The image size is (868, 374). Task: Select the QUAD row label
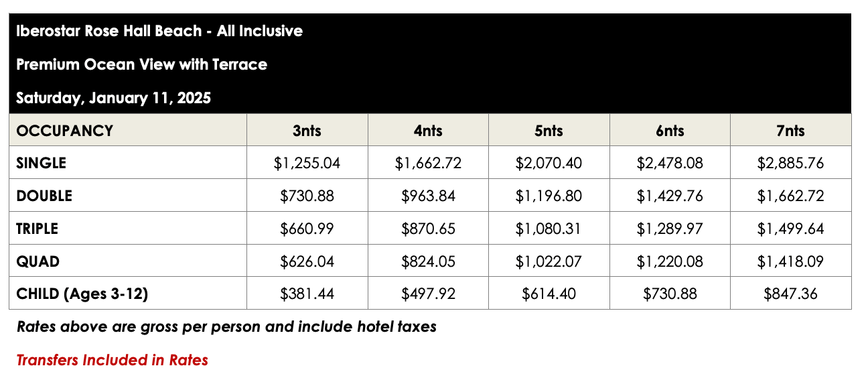[38, 261]
